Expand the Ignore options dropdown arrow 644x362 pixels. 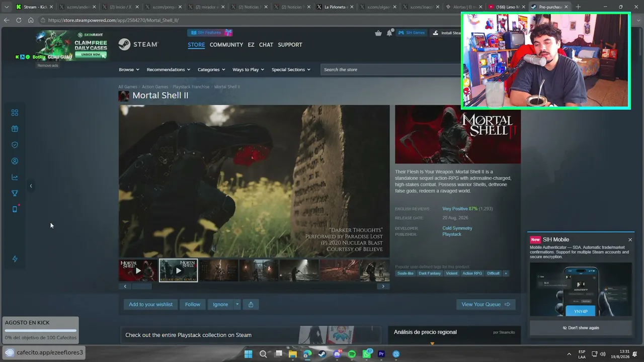(237, 304)
